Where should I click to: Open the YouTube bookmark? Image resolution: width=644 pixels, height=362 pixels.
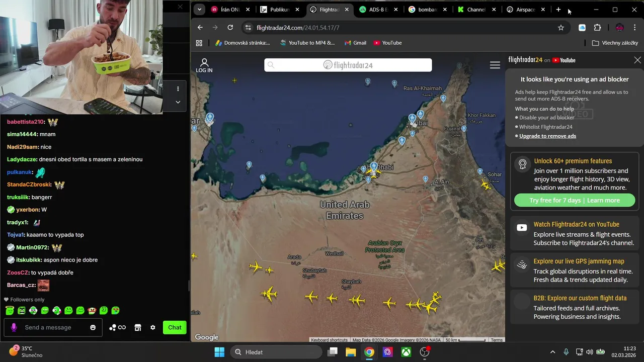(x=387, y=43)
